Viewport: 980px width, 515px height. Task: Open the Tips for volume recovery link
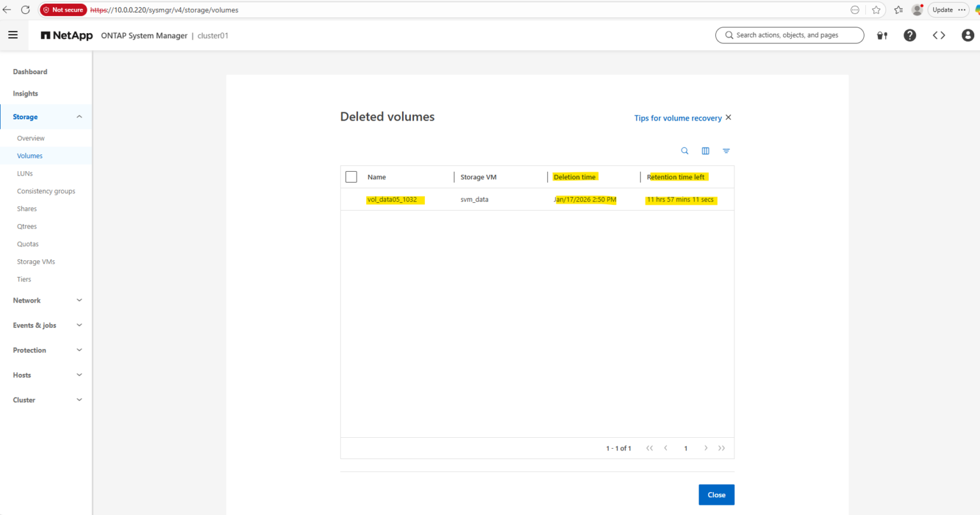(x=678, y=118)
